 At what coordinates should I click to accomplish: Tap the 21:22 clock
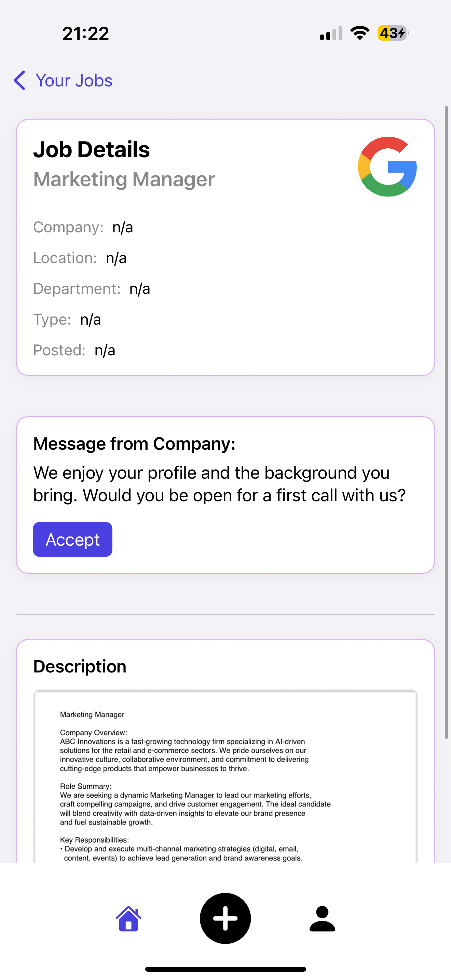click(85, 33)
